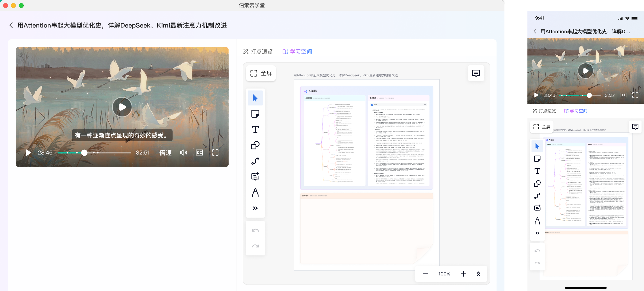Screen dimensions: 644x291
Task: Toggle mobile video CC subtitles
Action: pos(623,95)
